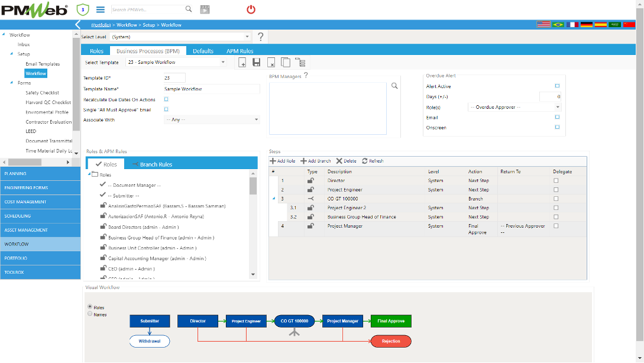The width and height of the screenshot is (644, 363).
Task: Click Refresh in Steps toolbar
Action: click(x=373, y=161)
